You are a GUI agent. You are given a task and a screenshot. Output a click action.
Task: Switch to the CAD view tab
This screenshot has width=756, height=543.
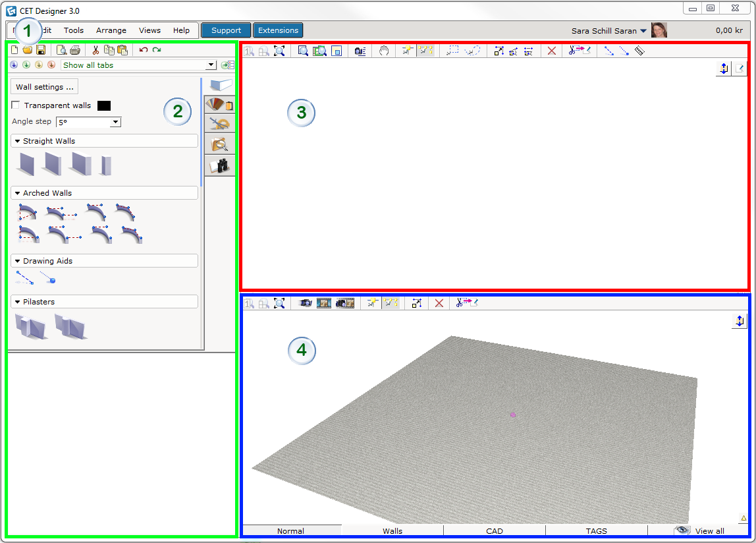494,530
